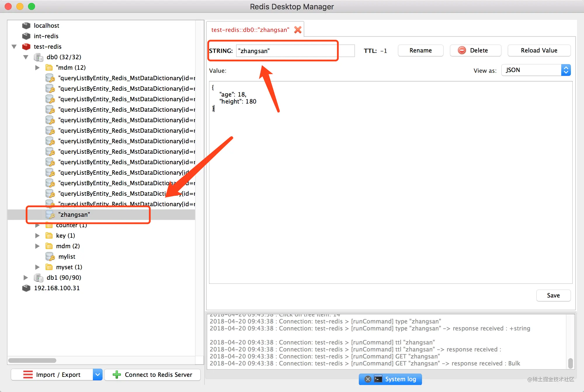Viewport: 584px width, 392px height.
Task: Click inside the JSON value editor
Action: [391, 182]
